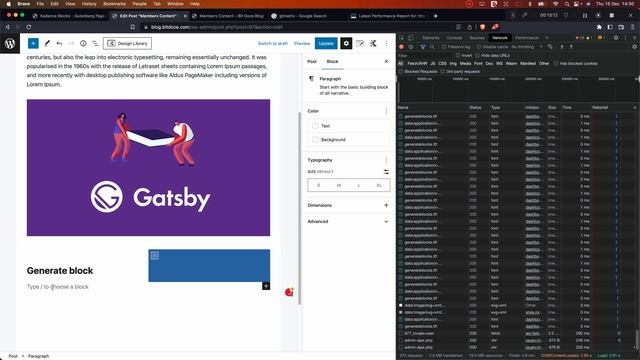Click Switch to draft
640x360 pixels.
[273, 43]
